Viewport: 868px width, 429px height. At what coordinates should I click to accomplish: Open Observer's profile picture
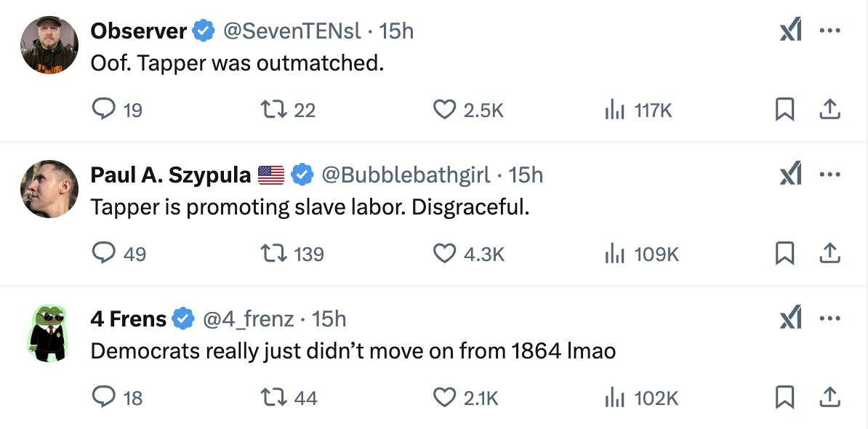pyautogui.click(x=49, y=45)
